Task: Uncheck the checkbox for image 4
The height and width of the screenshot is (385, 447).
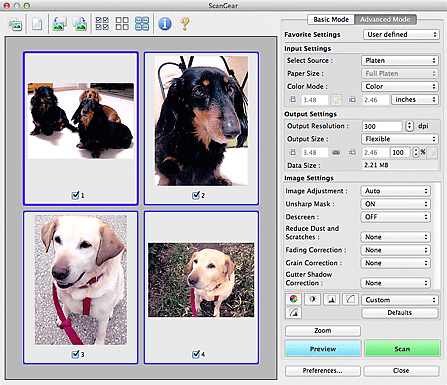Action: point(196,354)
